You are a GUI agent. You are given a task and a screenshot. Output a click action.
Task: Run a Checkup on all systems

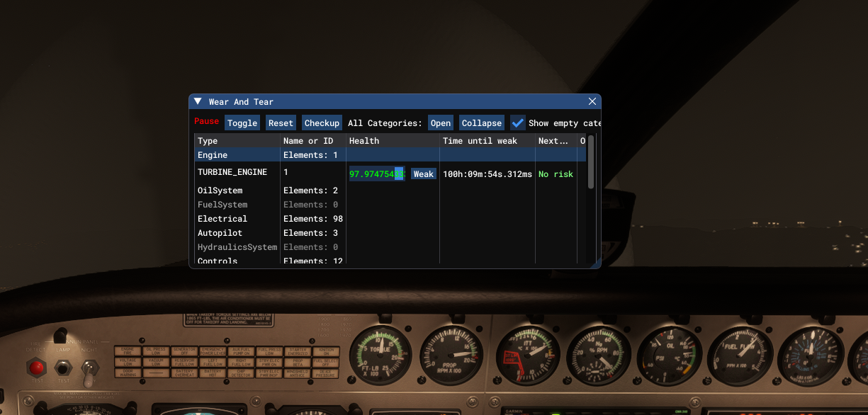pyautogui.click(x=322, y=123)
